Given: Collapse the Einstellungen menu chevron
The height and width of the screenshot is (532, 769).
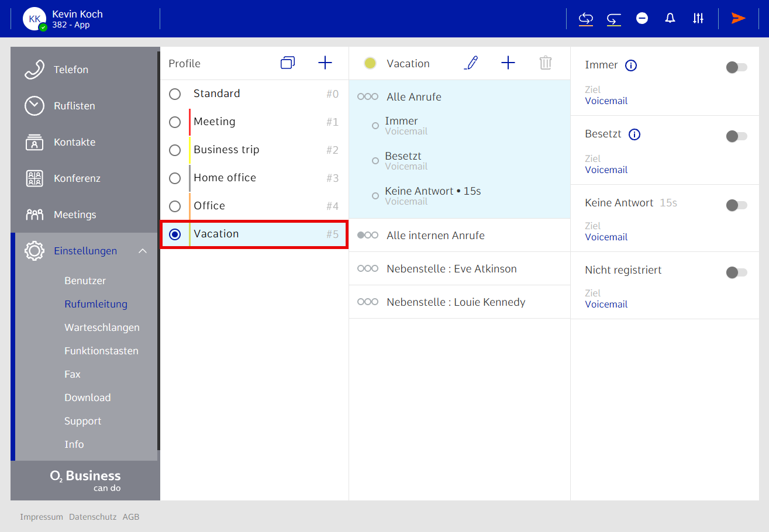Looking at the screenshot, I should click(x=143, y=251).
